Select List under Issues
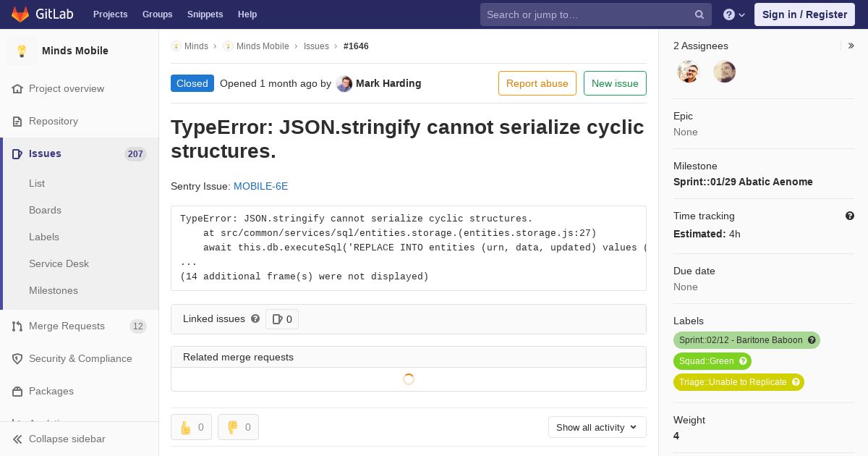This screenshot has height=456, width=868. point(37,183)
